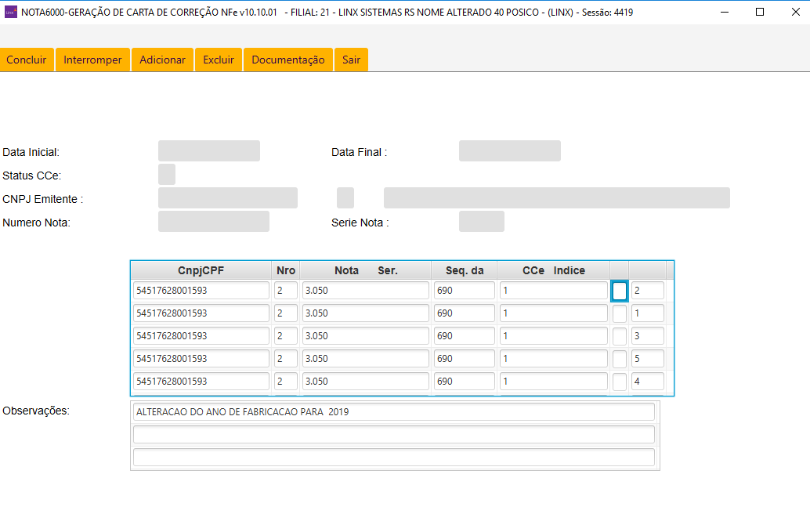Click the Serie Nota field
Image resolution: width=810 pixels, height=532 pixels.
tap(482, 222)
